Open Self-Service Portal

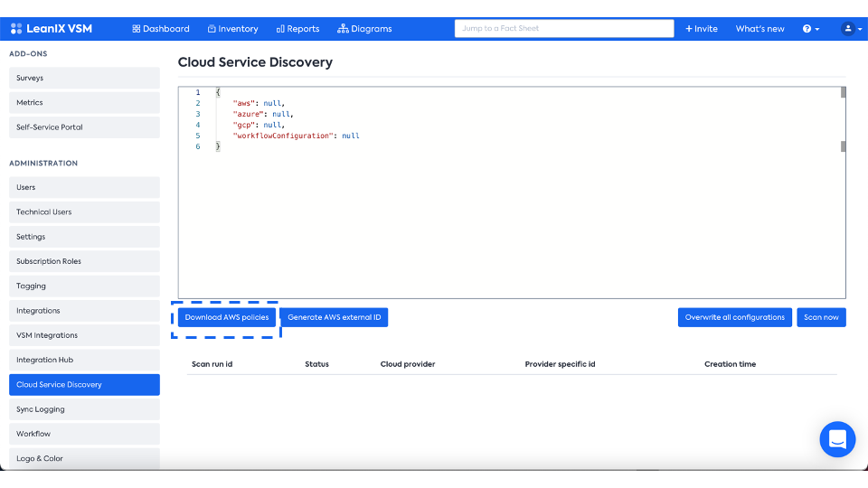(84, 127)
